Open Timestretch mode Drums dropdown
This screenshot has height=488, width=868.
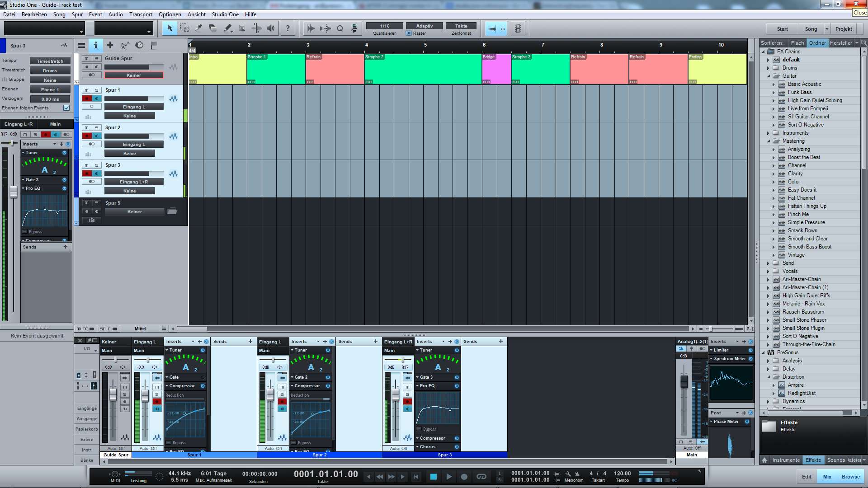point(50,70)
